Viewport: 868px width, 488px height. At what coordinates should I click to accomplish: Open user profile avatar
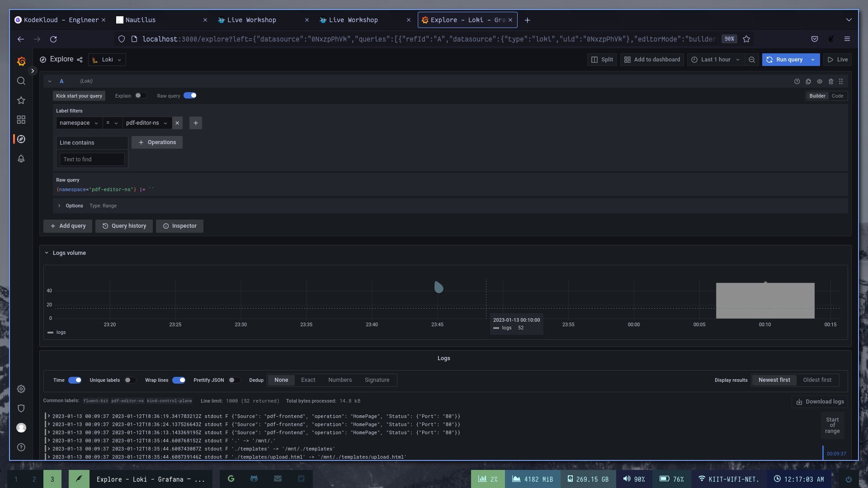pyautogui.click(x=21, y=428)
